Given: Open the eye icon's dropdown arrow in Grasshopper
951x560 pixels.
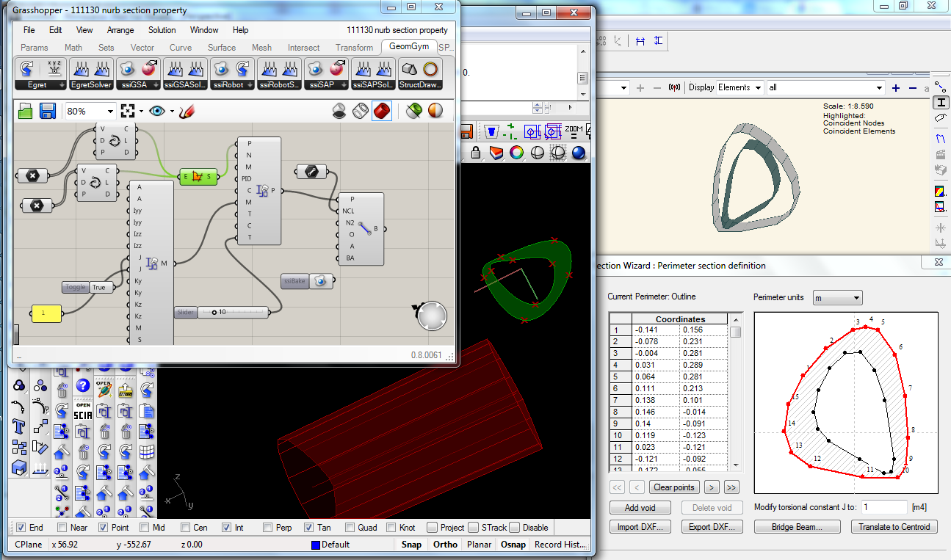Looking at the screenshot, I should pos(172,112).
